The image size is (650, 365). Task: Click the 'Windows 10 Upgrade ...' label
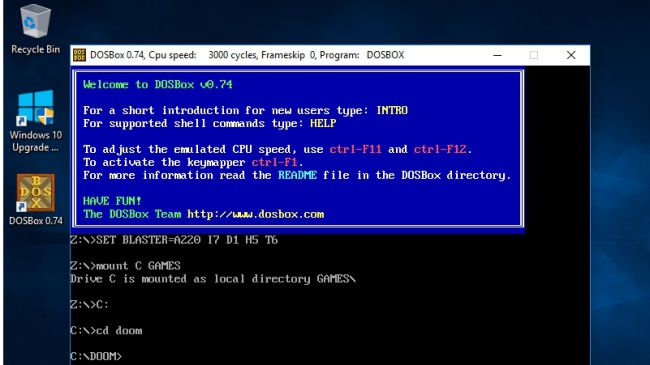point(36,141)
